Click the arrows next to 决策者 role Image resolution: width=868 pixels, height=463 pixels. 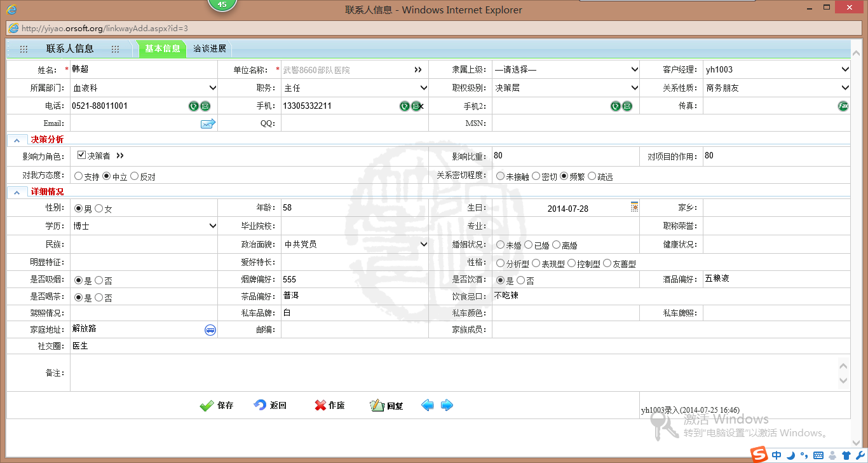pos(120,155)
